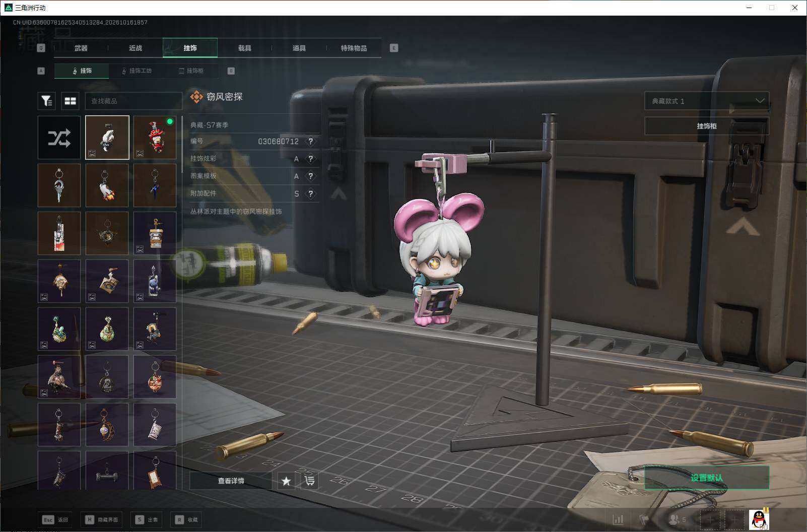807x532 pixels.
Task: Select the random shuffle charm tile
Action: pyautogui.click(x=59, y=138)
